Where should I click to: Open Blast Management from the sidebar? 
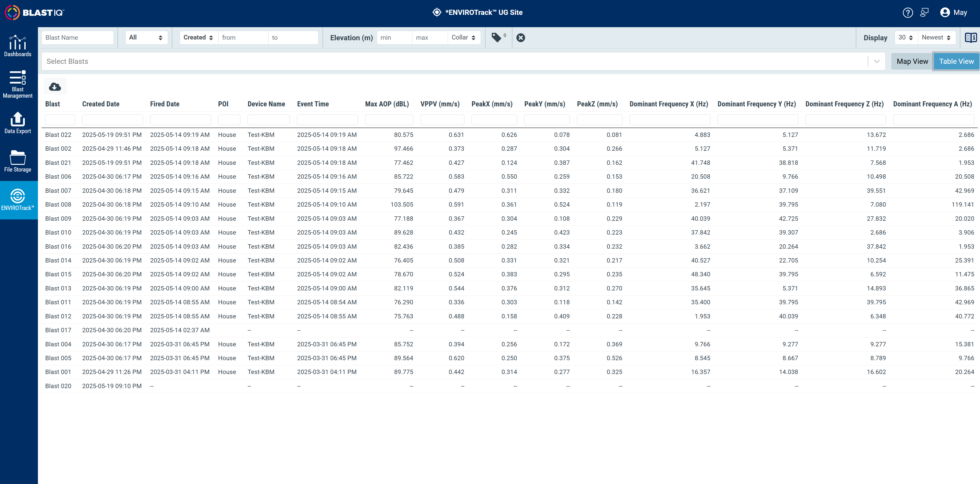[x=18, y=85]
